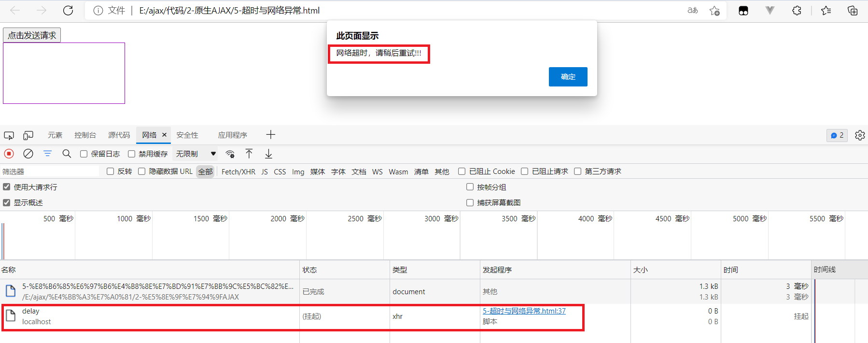Check the 第三方请求 checkbox
The image size is (868, 343).
577,171
